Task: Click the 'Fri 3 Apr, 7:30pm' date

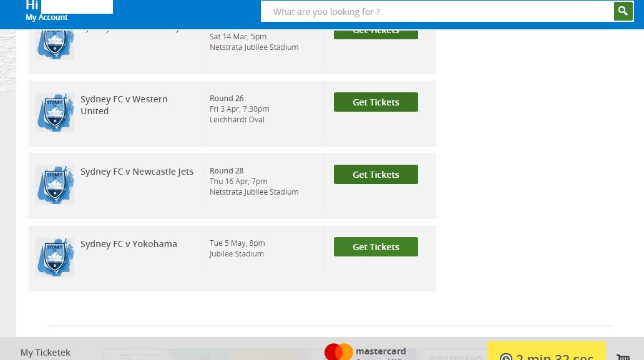Action: click(x=240, y=109)
